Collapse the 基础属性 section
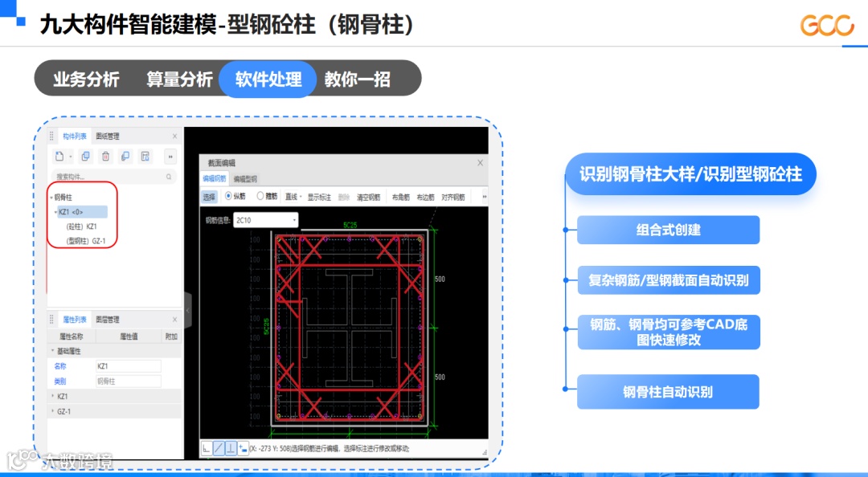 [x=53, y=351]
